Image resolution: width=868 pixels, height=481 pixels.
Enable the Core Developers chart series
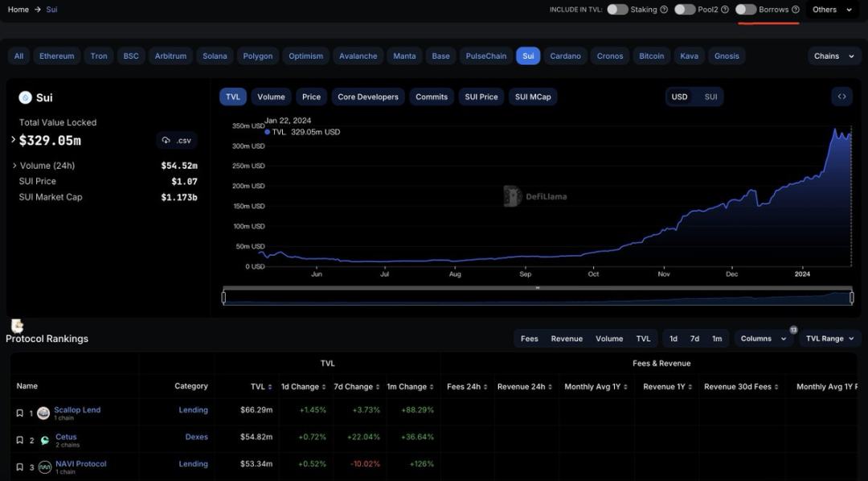(x=368, y=97)
